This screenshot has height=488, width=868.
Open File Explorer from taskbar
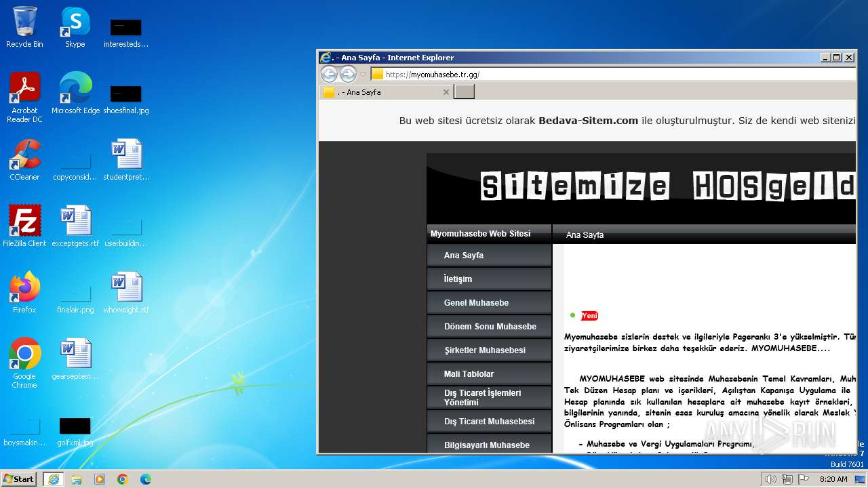(77, 479)
